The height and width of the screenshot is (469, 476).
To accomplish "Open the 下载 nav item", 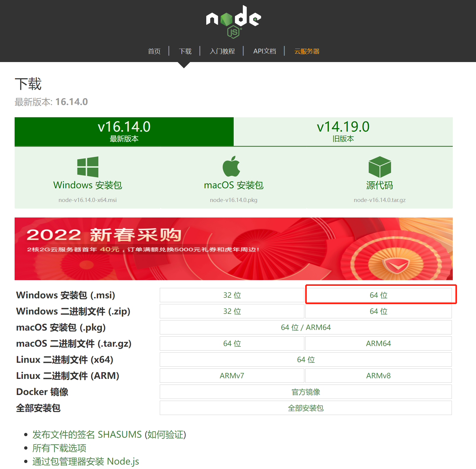I will coord(185,51).
